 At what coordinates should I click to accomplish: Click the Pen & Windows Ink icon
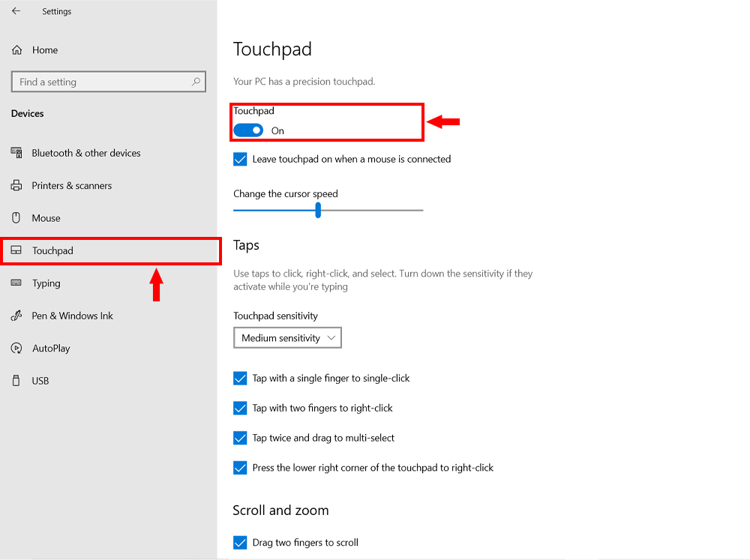click(x=16, y=316)
